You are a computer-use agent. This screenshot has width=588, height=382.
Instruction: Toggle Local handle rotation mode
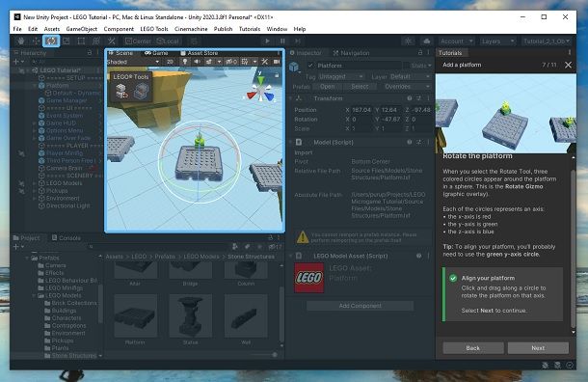pos(168,41)
